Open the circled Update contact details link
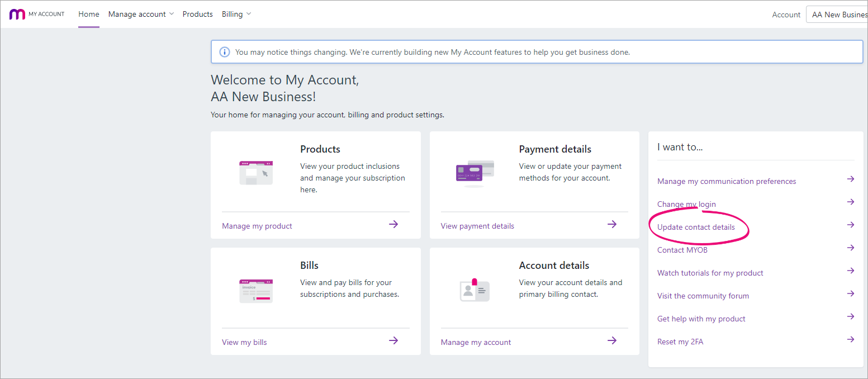The width and height of the screenshot is (868, 379). pos(695,227)
